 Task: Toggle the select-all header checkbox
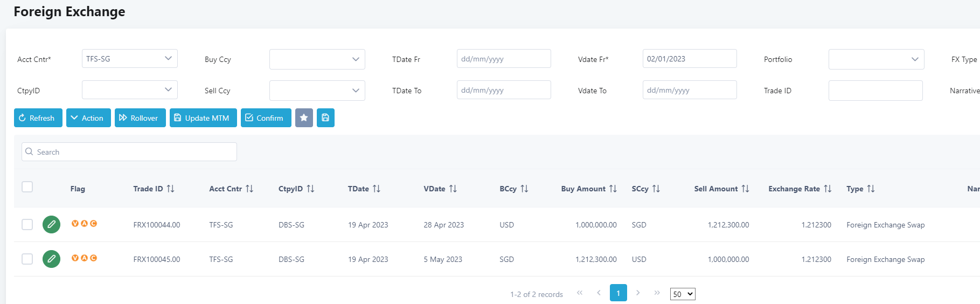click(27, 187)
